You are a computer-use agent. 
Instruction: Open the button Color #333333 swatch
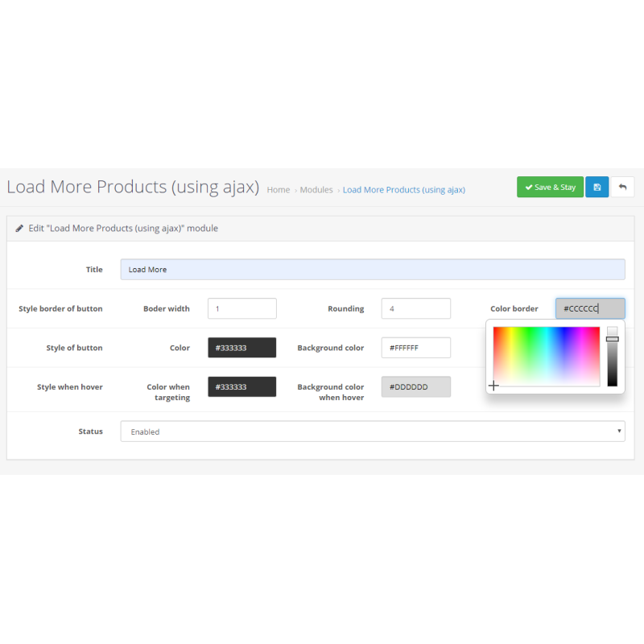click(242, 348)
